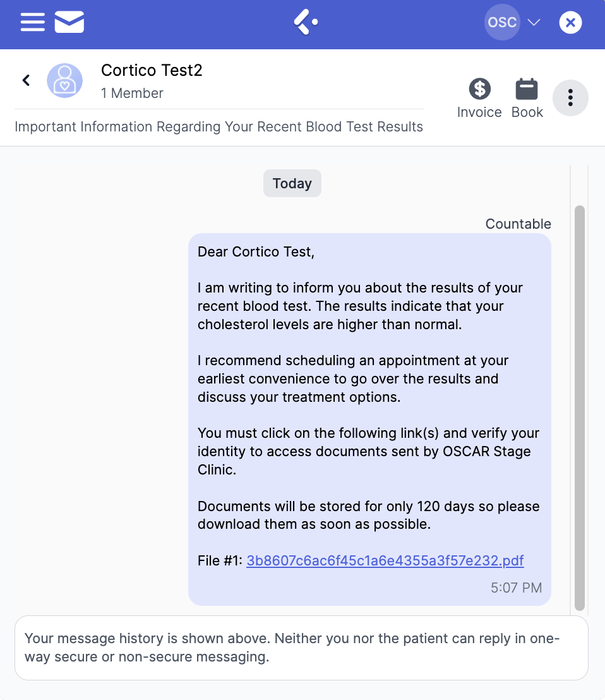
Task: Click the patient profile avatar icon
Action: tap(64, 81)
